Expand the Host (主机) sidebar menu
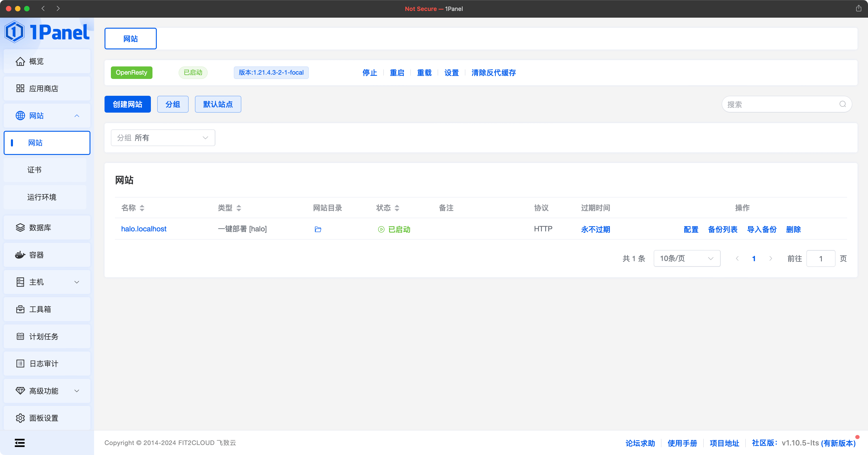 tap(47, 282)
